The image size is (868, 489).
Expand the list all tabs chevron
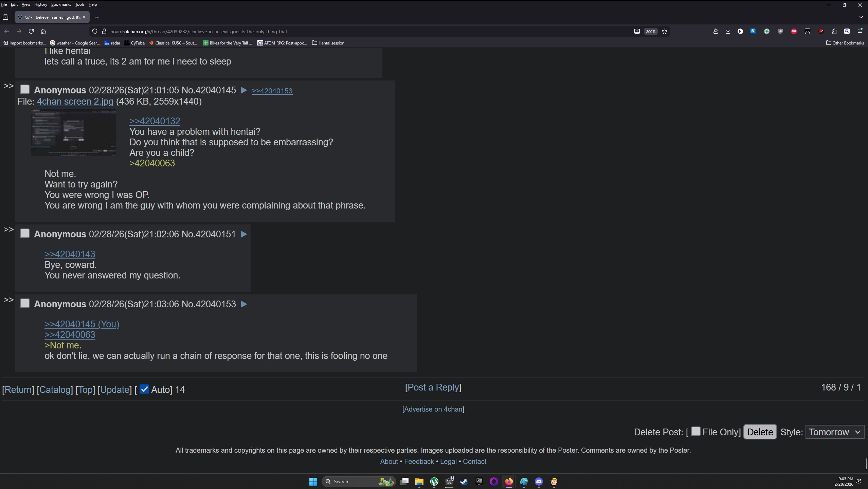click(861, 17)
